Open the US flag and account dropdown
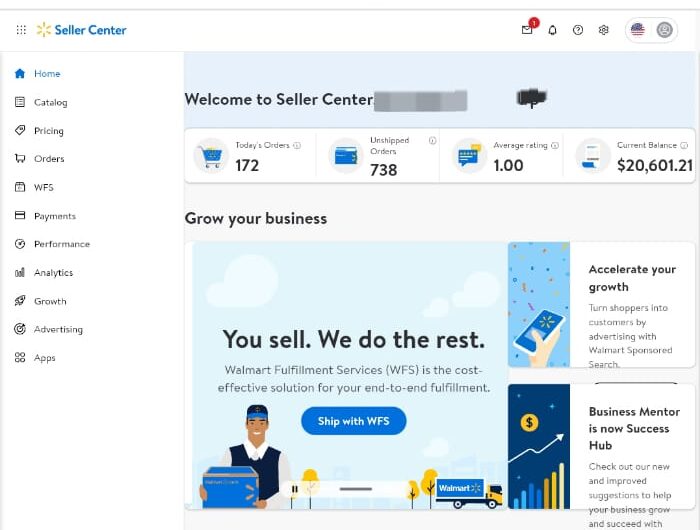 pos(651,30)
